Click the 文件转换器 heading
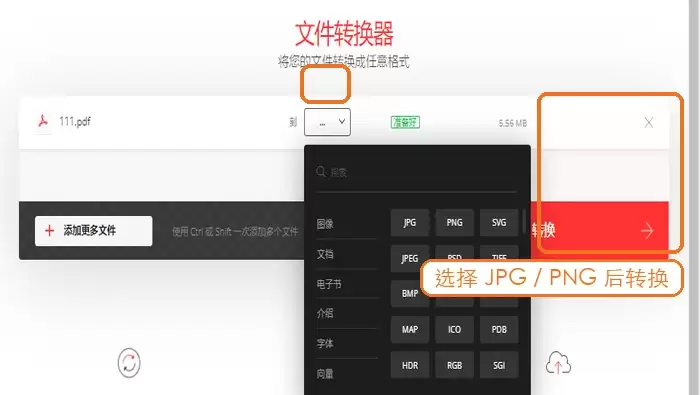700x395 pixels. coord(344,33)
